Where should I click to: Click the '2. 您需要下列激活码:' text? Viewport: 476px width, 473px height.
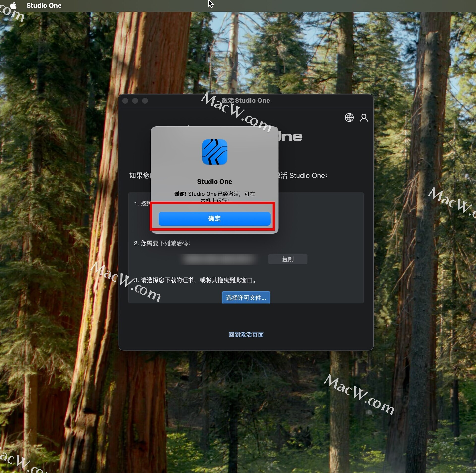pos(162,243)
